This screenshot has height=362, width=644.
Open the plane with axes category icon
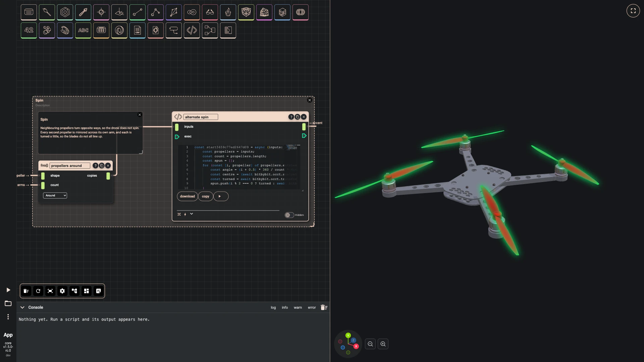pyautogui.click(x=119, y=12)
